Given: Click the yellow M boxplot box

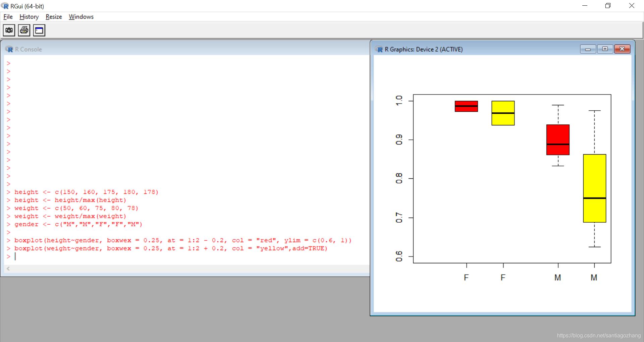Looking at the screenshot, I should [x=595, y=188].
